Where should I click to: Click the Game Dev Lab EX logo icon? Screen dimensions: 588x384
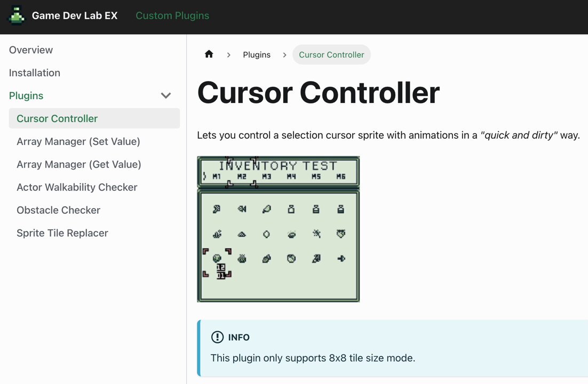click(x=17, y=15)
